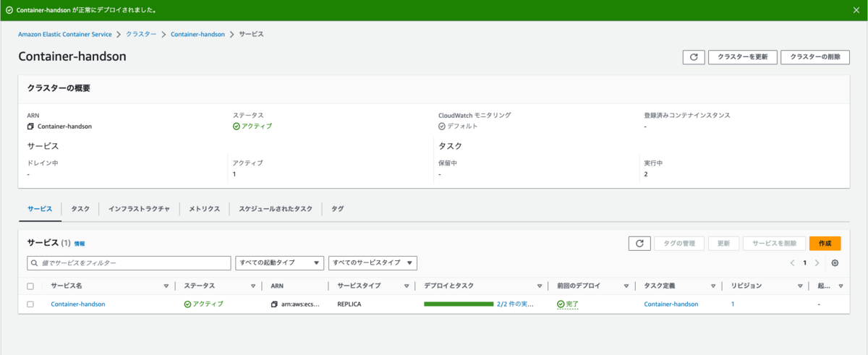
Task: Switch to メトリクス tab
Action: click(205, 208)
